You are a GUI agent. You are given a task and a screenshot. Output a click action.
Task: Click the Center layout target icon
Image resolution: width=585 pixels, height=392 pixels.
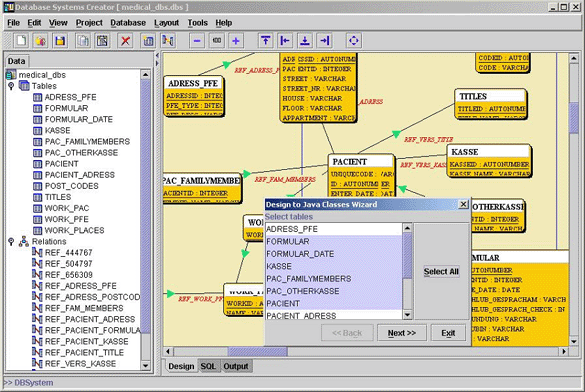tap(353, 40)
